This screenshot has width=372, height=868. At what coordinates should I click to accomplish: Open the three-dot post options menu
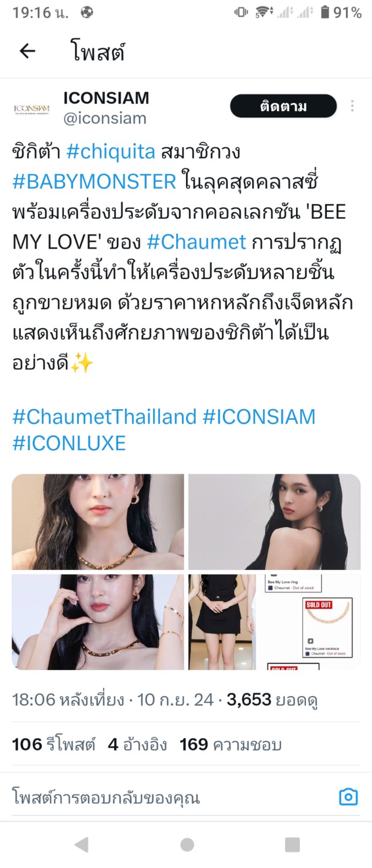pyautogui.click(x=352, y=106)
